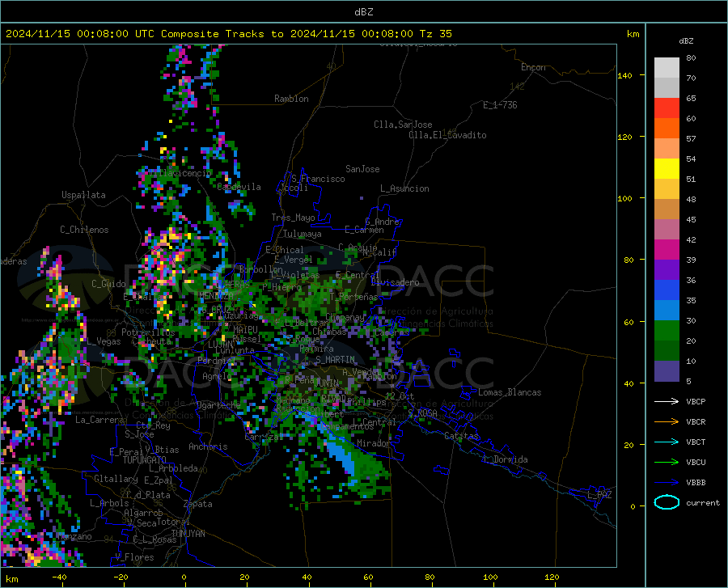Click the 'Potrerillos' map label
728x588 pixels.
[x=148, y=332]
